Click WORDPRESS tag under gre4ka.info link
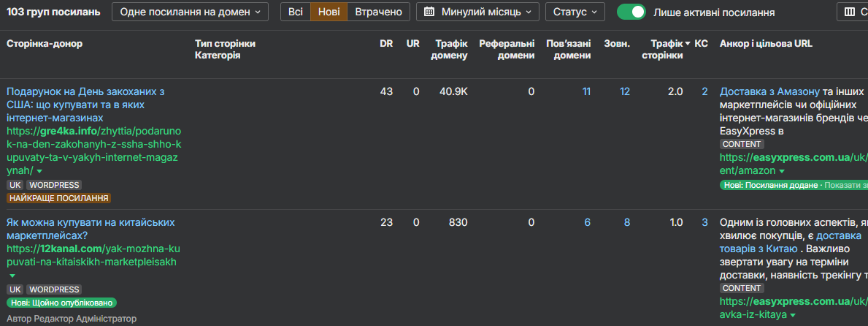This screenshot has height=326, width=868. 54,185
